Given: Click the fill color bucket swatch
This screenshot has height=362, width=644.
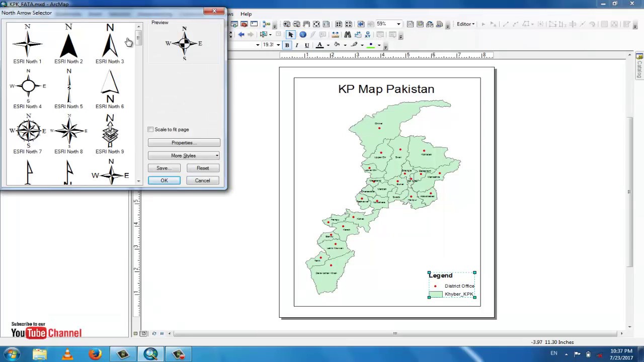Looking at the screenshot, I should 337,45.
